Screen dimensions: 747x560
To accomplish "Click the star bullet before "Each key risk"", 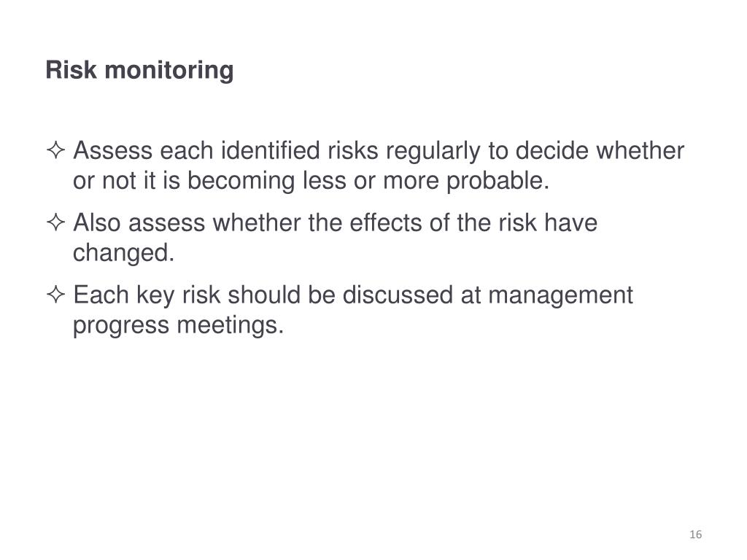I will click(x=55, y=295).
